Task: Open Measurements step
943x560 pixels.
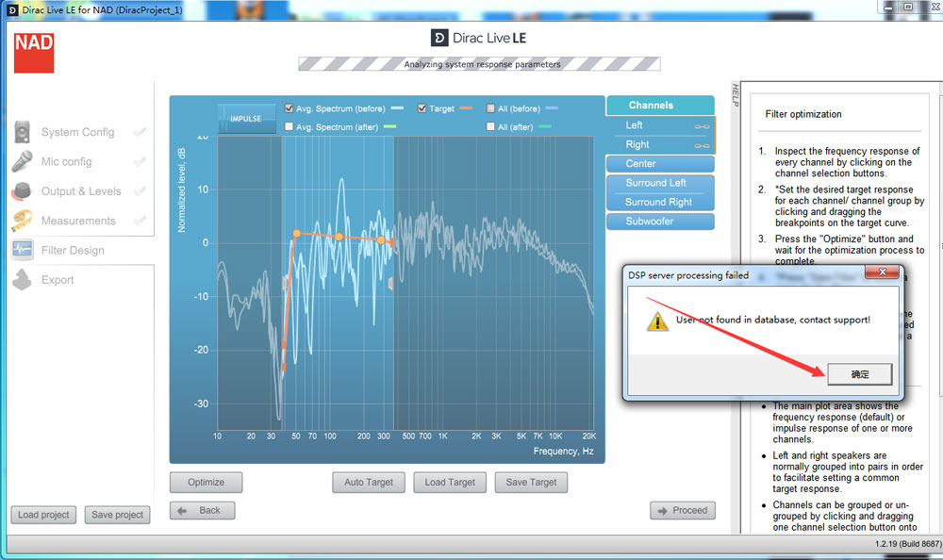Action: coord(78,221)
